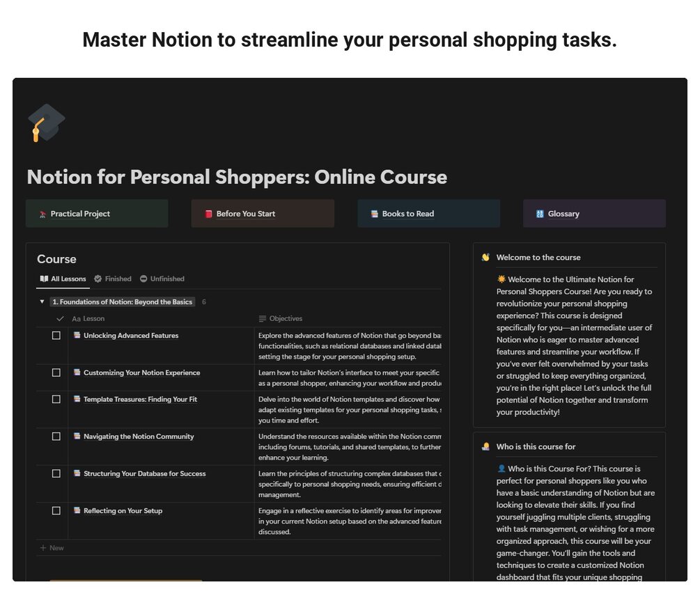Click the group count number 6

tap(204, 302)
